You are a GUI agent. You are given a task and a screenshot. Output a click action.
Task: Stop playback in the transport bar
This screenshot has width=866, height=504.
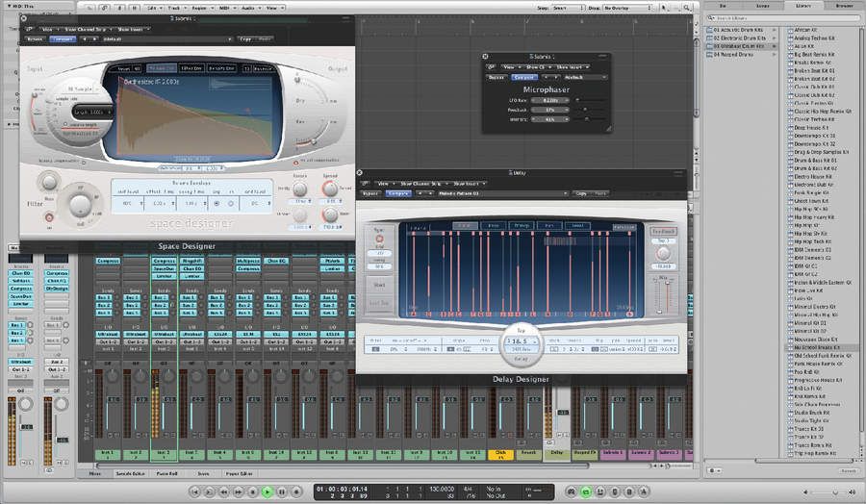(253, 491)
